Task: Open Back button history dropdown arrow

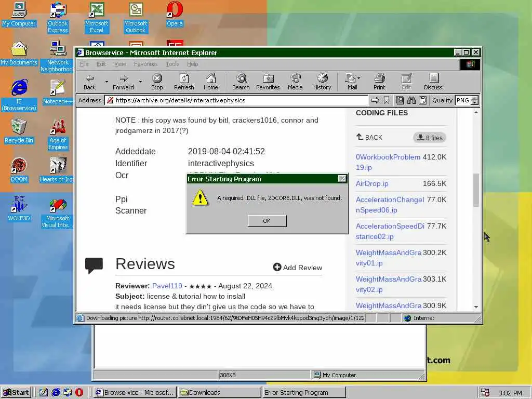Action: [107, 82]
